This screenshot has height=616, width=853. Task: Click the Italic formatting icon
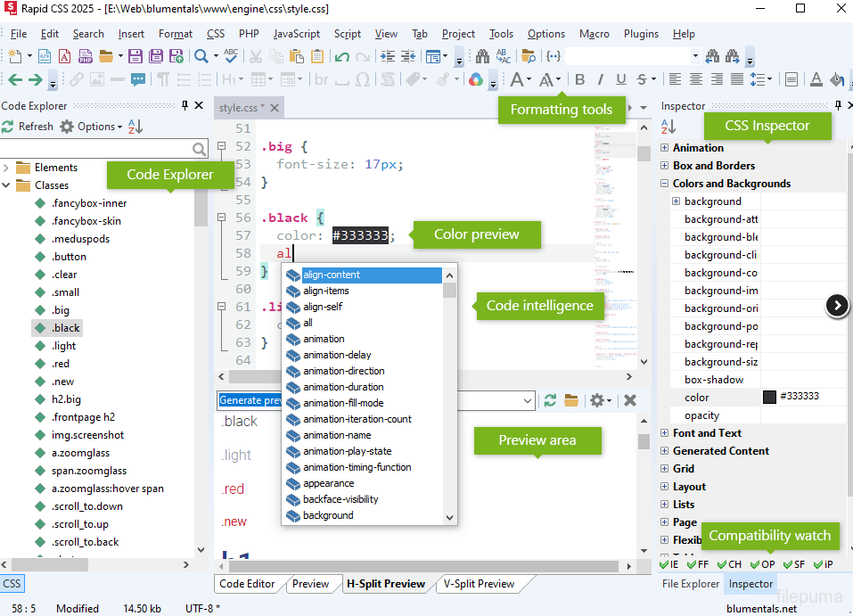click(600, 79)
